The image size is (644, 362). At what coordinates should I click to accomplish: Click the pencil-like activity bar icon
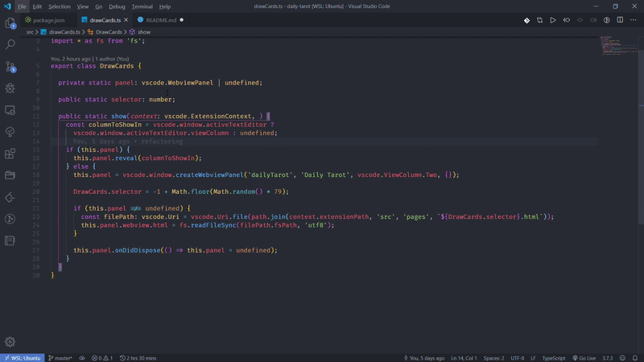tap(10, 197)
